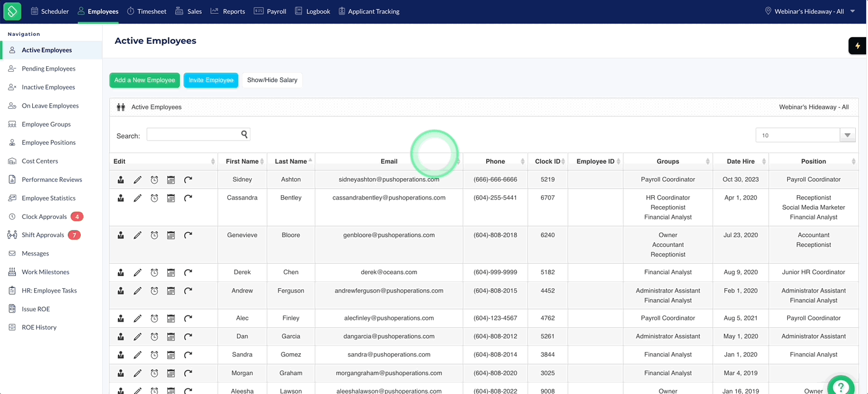Click the redo arrow icon for Andrew Ferguson
Viewport: 868px width, 394px height.
[x=188, y=291]
